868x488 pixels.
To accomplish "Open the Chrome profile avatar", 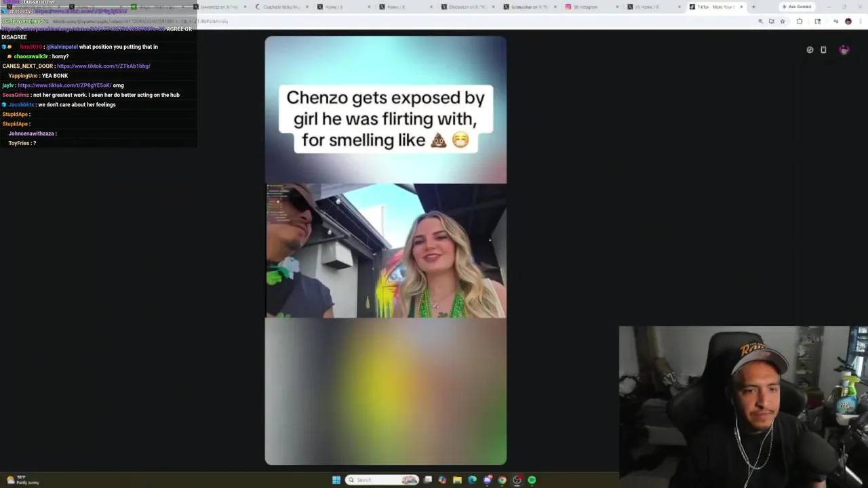I will tap(848, 21).
